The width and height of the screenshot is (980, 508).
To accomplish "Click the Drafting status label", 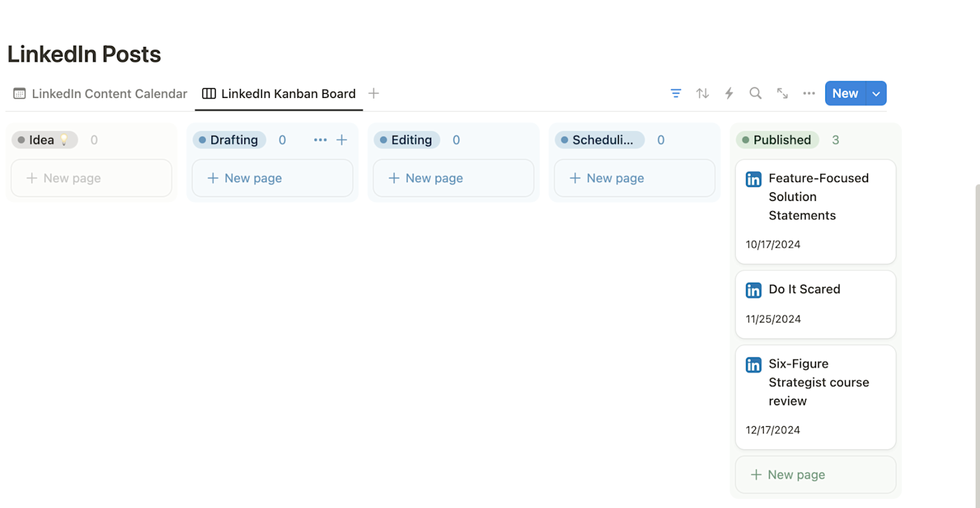I will click(230, 140).
